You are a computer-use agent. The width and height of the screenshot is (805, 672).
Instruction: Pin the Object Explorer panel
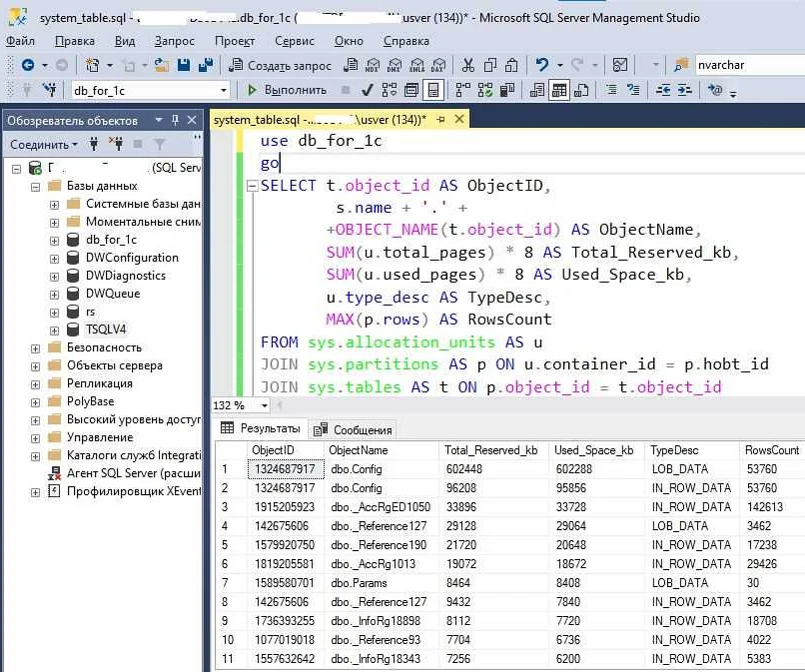click(174, 120)
